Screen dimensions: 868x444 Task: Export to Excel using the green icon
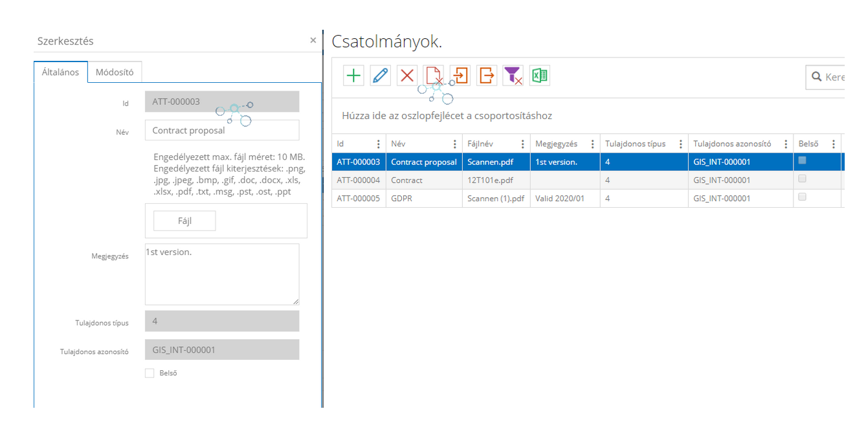539,76
